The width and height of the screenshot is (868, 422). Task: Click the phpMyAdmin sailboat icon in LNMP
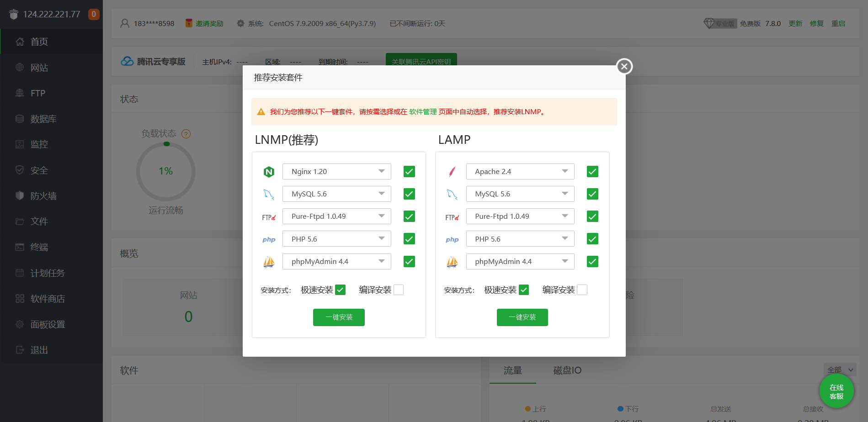[269, 262]
